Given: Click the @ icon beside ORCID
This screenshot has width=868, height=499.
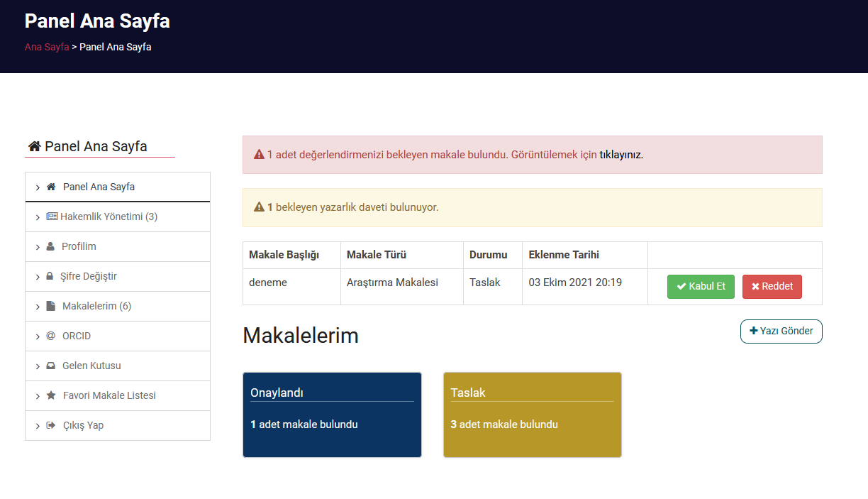Looking at the screenshot, I should pyautogui.click(x=50, y=336).
